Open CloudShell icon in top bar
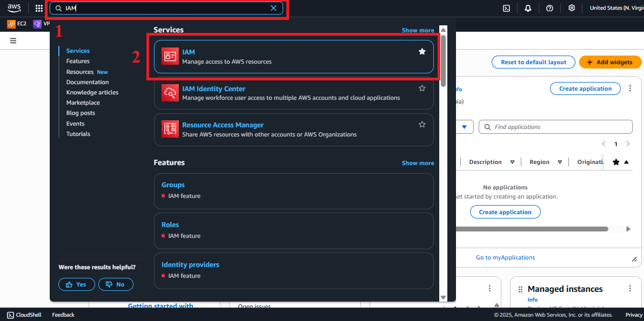 coord(506,8)
